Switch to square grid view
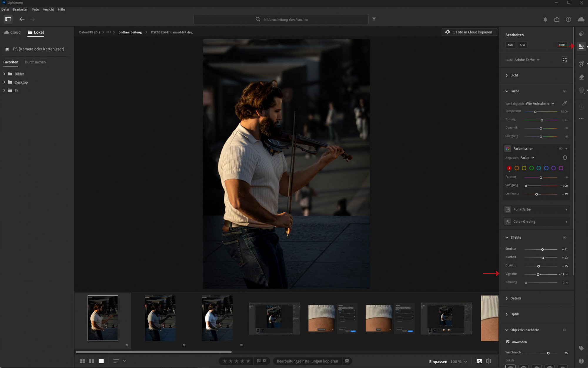This screenshot has width=588, height=368. pyautogui.click(x=82, y=361)
